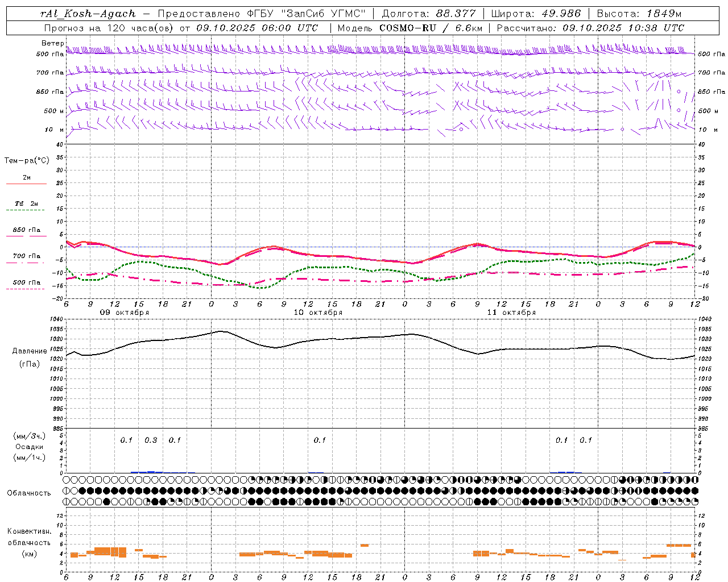This screenshot has width=728, height=582.
Task: Click the Широта: 49.986 latitude value
Action: point(536,14)
